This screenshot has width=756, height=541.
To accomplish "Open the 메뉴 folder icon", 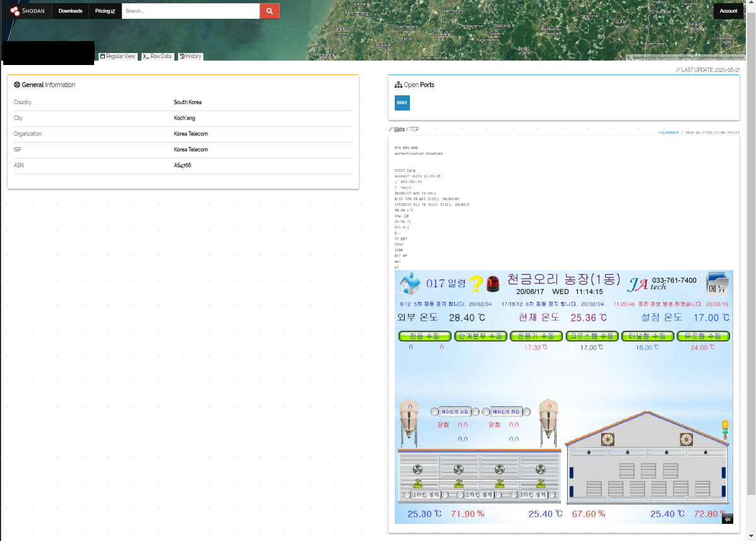I will 717,283.
